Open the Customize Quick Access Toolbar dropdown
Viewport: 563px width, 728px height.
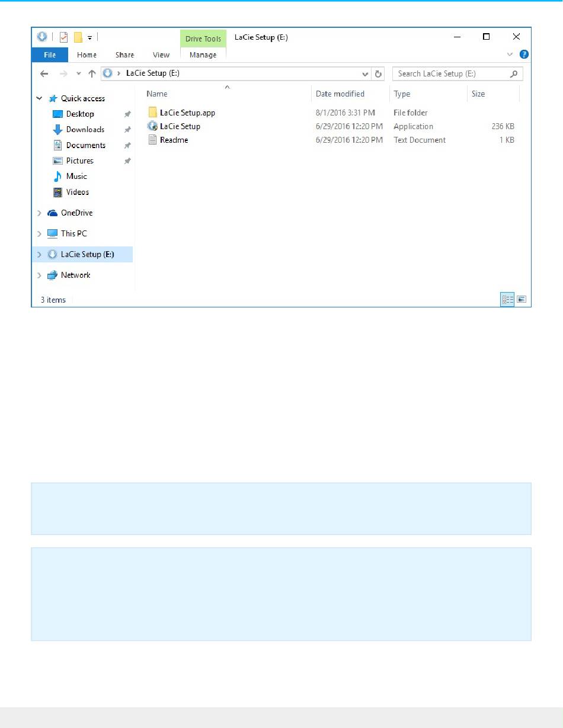[x=89, y=37]
